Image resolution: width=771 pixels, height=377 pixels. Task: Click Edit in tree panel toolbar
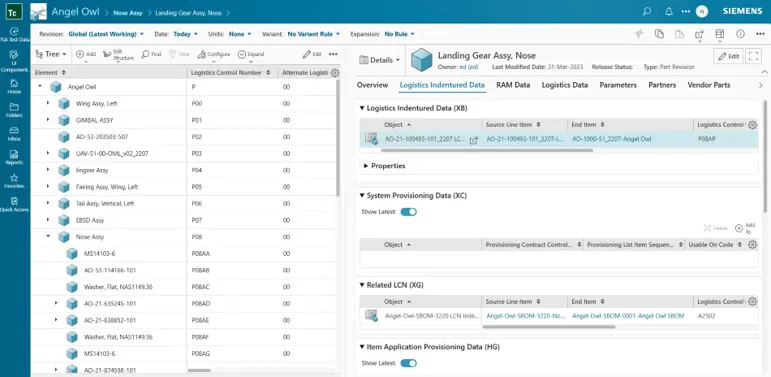point(312,54)
